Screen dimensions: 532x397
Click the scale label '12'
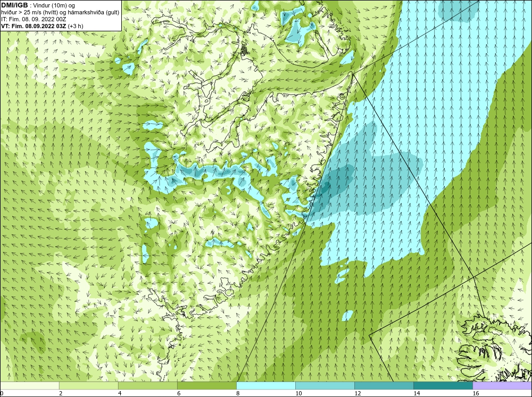coord(358,393)
